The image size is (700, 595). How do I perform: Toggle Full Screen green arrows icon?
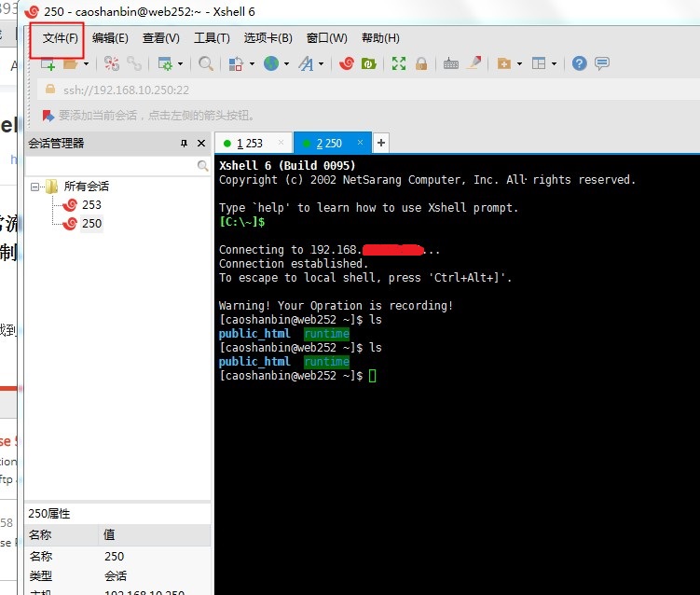click(399, 63)
